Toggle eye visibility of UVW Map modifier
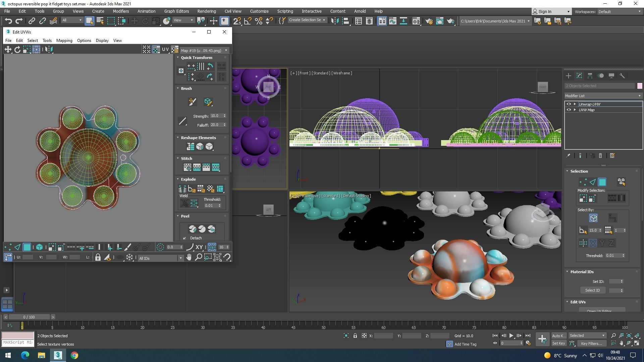 569,110
